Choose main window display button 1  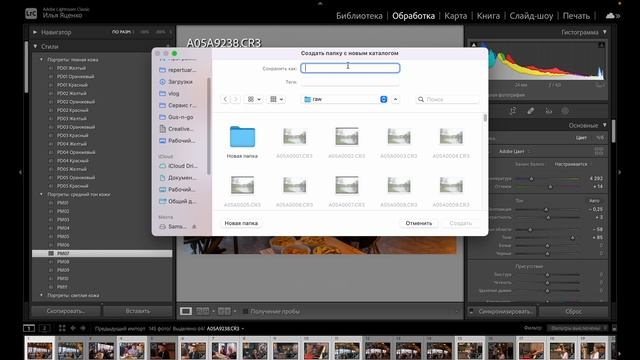pos(29,328)
